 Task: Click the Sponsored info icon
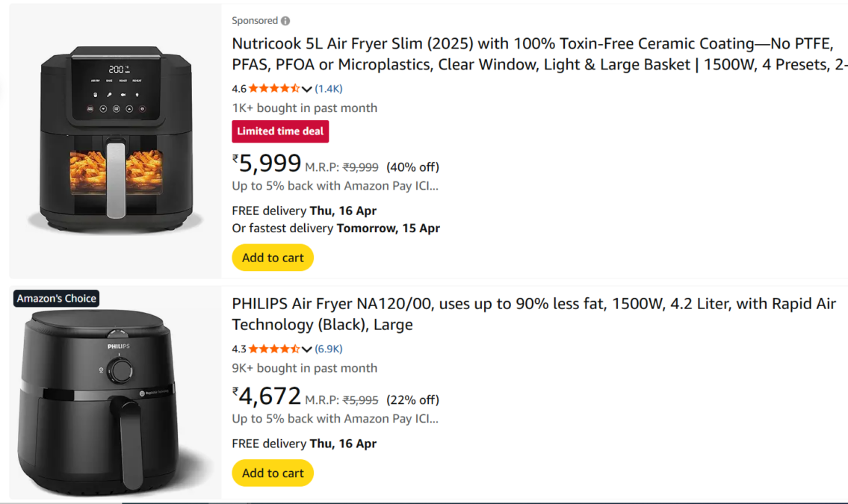click(285, 21)
